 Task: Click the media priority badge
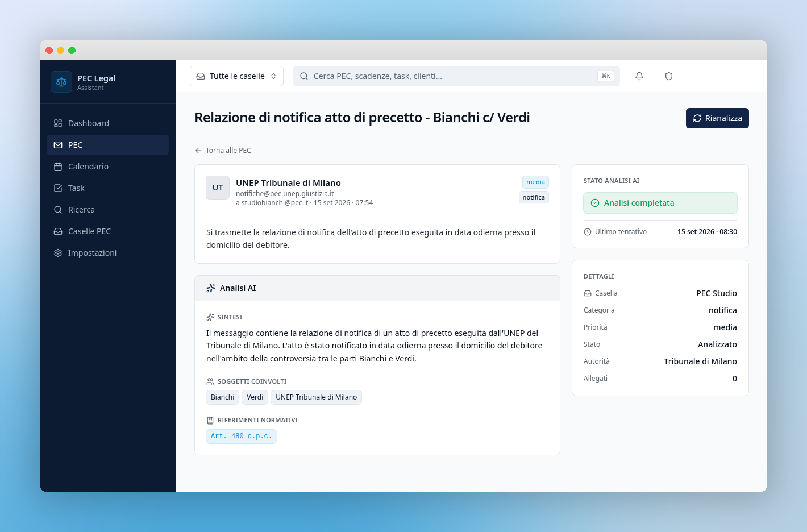(535, 182)
